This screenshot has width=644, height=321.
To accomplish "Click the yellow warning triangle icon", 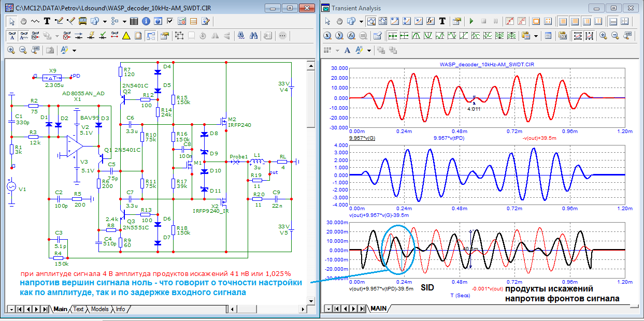I will click(126, 36).
